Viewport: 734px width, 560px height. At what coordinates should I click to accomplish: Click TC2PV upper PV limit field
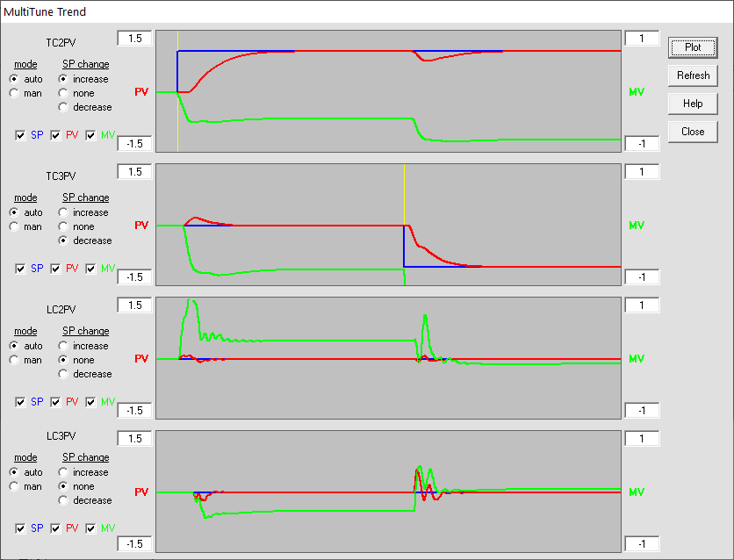tap(134, 39)
